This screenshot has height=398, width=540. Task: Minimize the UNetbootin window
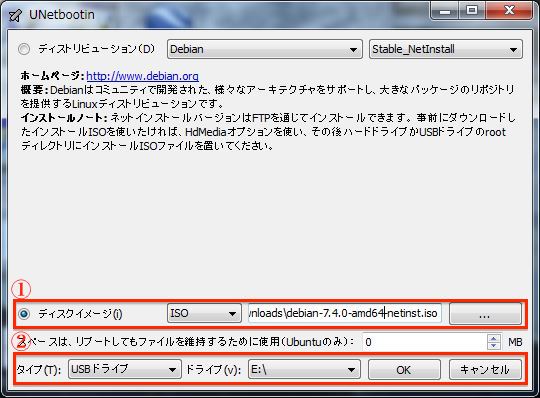click(x=445, y=11)
